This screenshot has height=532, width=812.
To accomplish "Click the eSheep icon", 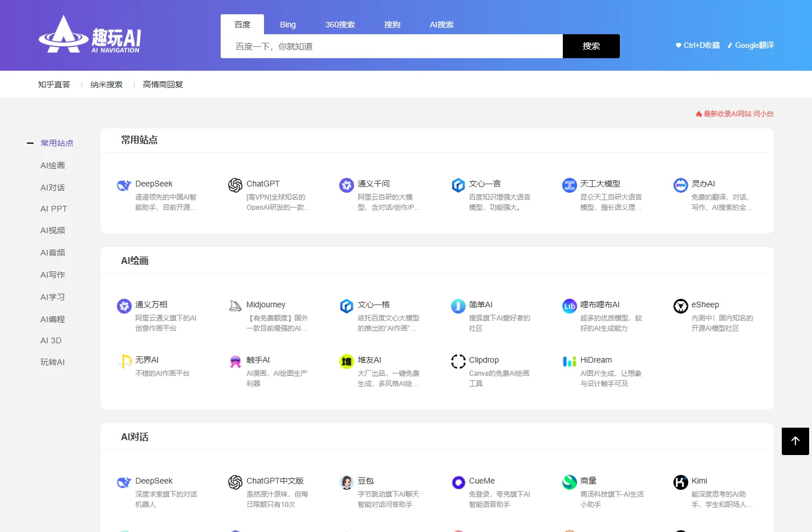I will pyautogui.click(x=681, y=306).
